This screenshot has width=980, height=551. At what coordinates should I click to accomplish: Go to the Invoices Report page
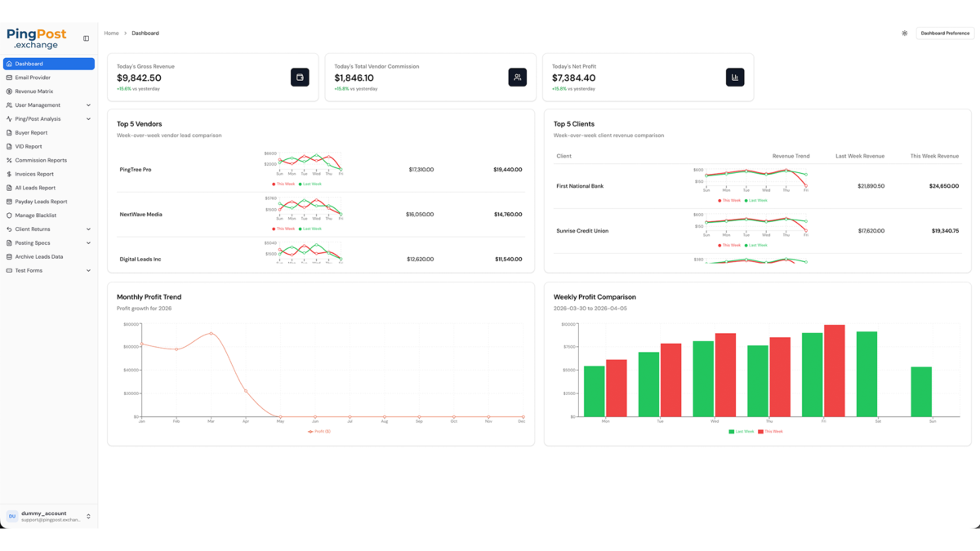pos(34,174)
